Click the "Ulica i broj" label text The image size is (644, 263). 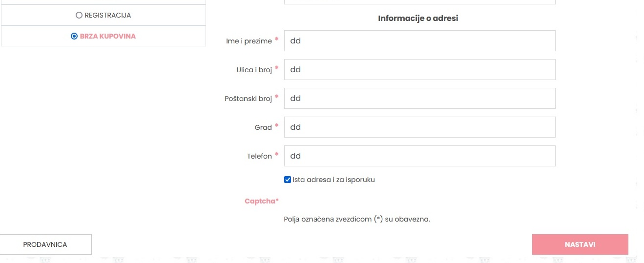coord(254,70)
